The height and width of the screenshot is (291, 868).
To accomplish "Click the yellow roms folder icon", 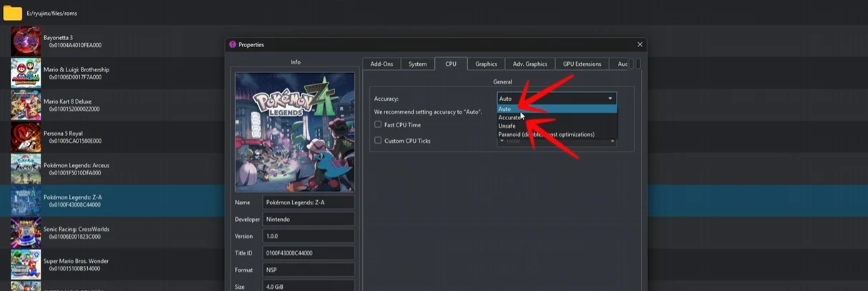I will 13,13.
